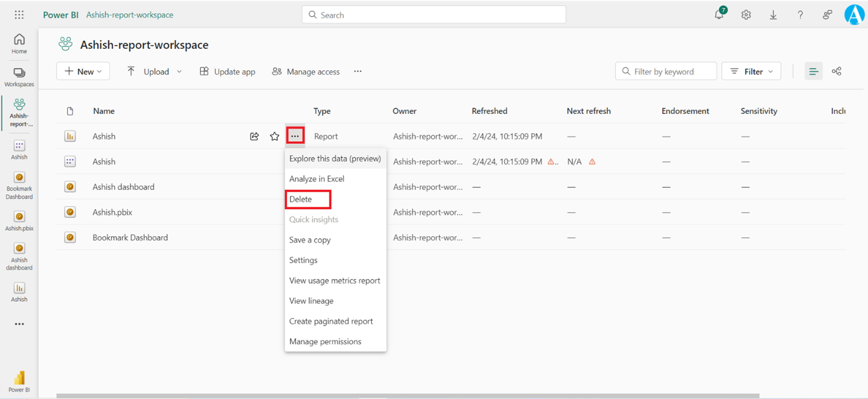Open Workspaces in the left sidebar
Viewport: 868px width, 399px height.
pos(19,77)
